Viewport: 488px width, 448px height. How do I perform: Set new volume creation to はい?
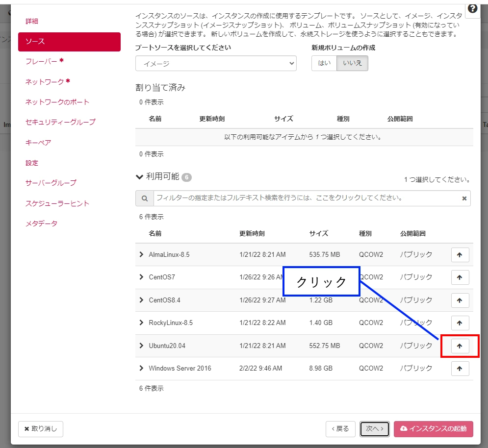point(324,63)
